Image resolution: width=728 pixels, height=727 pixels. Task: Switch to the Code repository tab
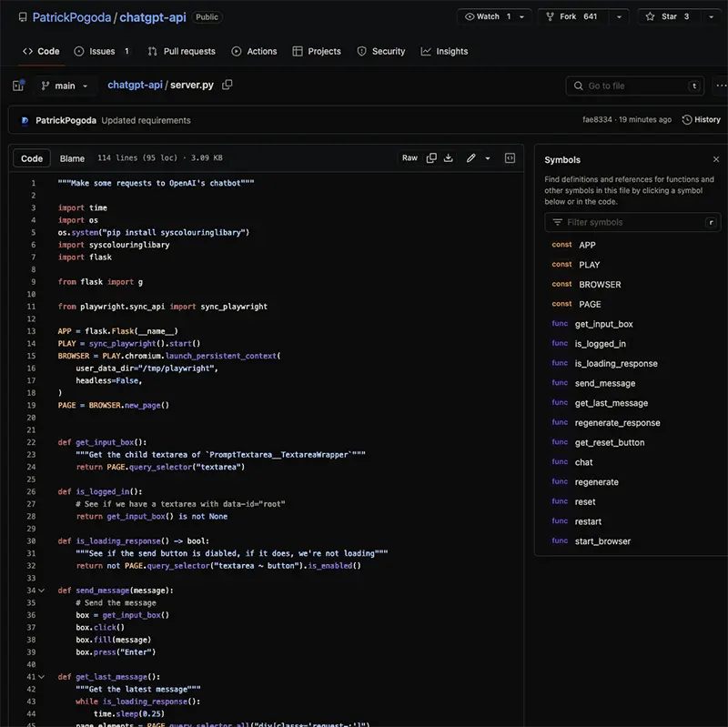pyautogui.click(x=41, y=52)
